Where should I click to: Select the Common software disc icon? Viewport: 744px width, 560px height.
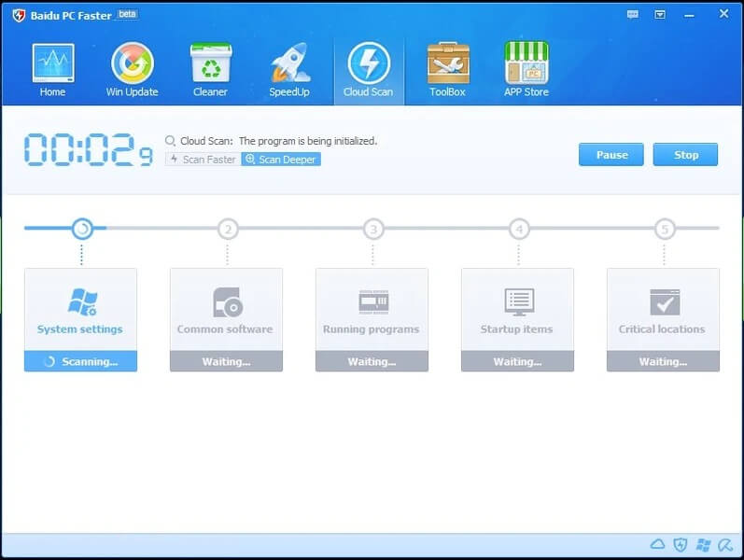[x=228, y=301]
